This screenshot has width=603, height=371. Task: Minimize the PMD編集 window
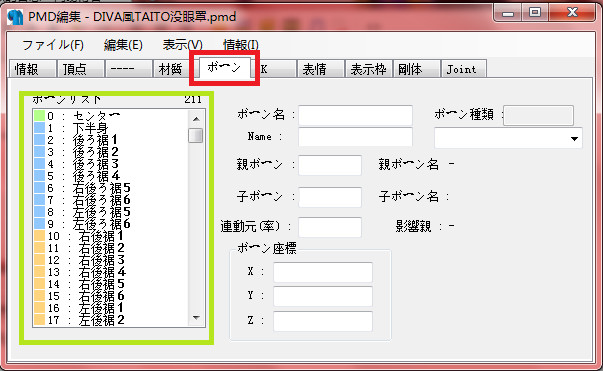[x=508, y=13]
